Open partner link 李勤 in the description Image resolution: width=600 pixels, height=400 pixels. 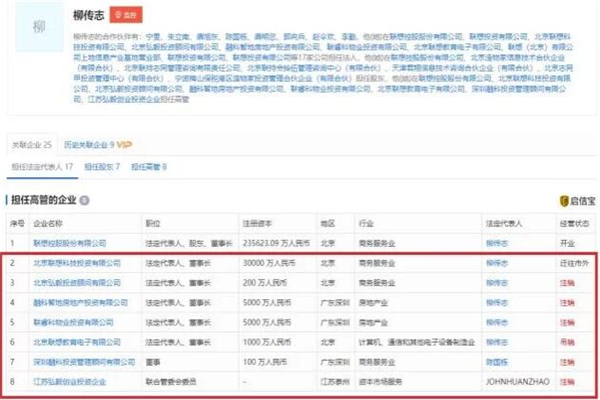(x=349, y=37)
